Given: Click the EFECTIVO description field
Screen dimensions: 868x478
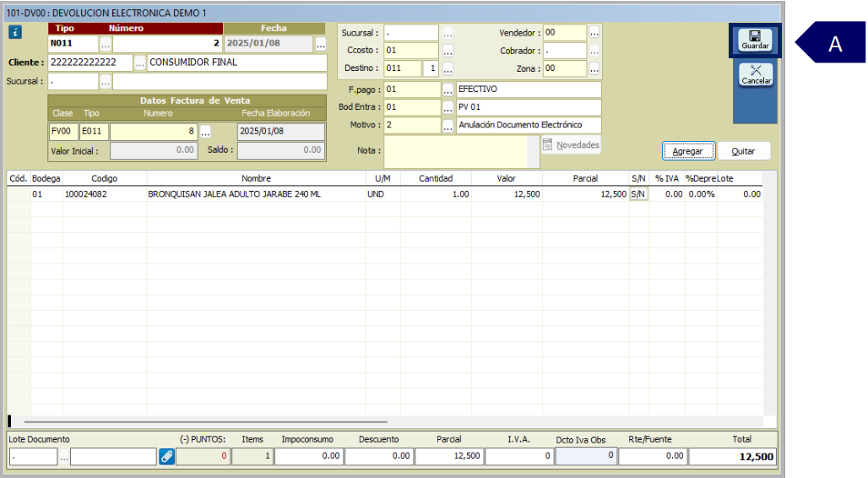Looking at the screenshot, I should tap(529, 90).
